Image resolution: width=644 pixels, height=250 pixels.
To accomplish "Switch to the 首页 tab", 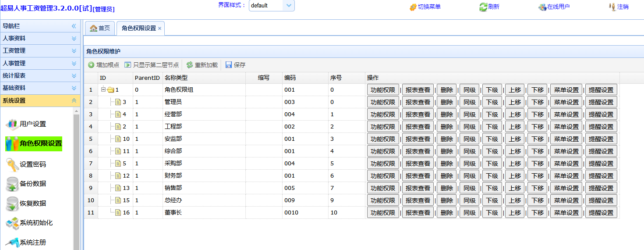I will tap(100, 28).
